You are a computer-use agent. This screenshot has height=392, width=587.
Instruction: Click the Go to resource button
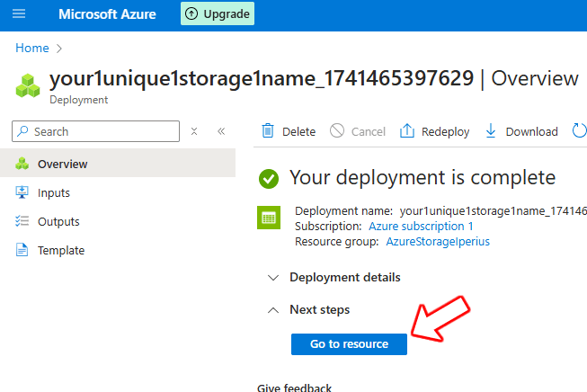[349, 344]
